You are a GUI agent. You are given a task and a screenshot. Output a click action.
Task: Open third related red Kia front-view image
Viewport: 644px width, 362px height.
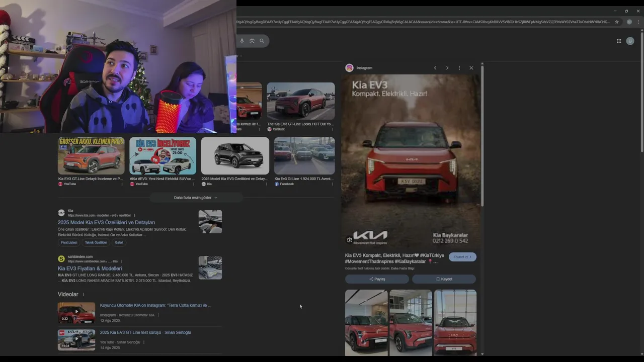pos(455,323)
